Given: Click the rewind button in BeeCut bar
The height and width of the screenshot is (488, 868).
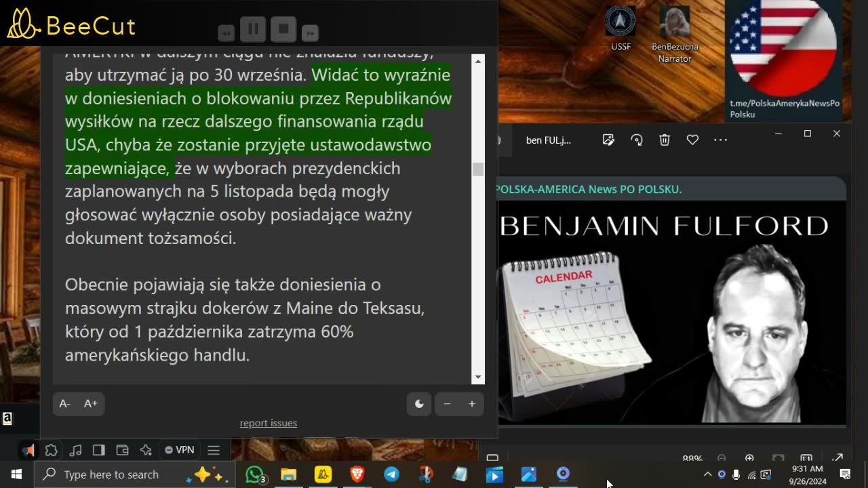Looking at the screenshot, I should click(226, 33).
